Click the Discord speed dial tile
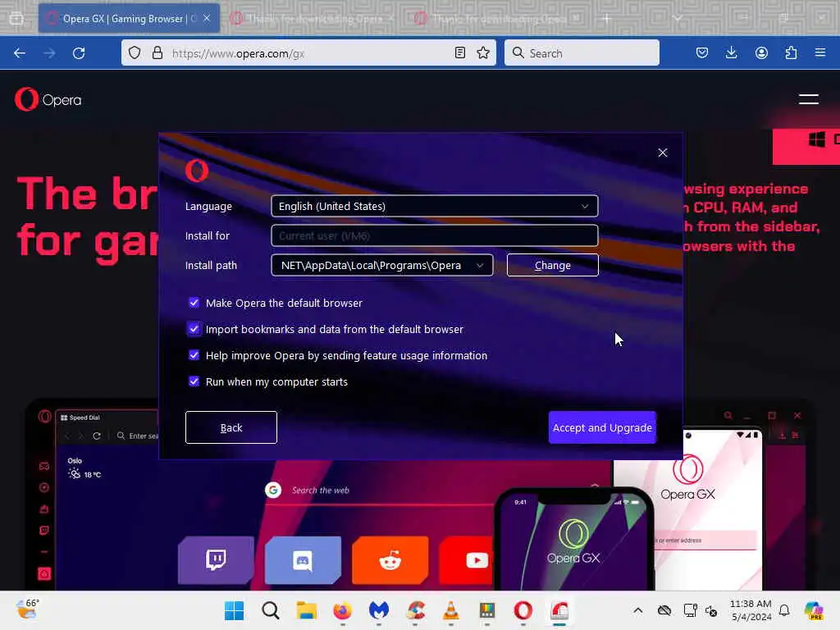Image resolution: width=840 pixels, height=630 pixels. coord(303,559)
